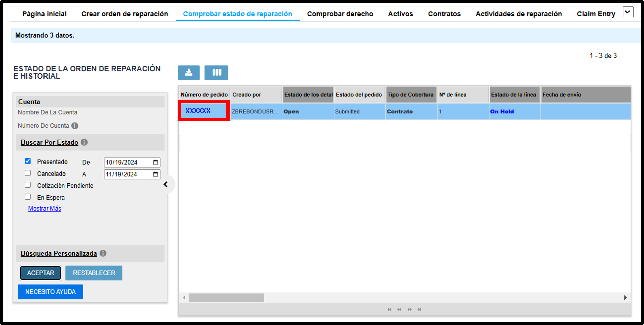This screenshot has width=644, height=325.
Task: Sort by Nº de línea column
Action: [463, 94]
